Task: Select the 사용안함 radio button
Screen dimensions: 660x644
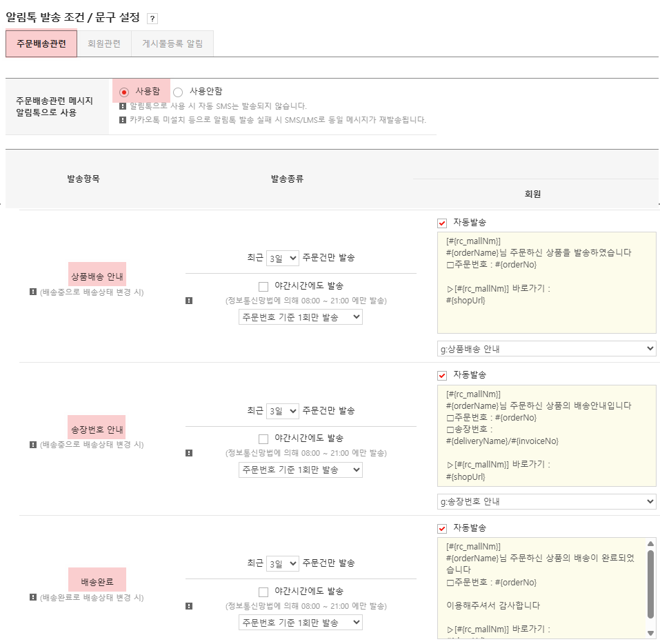Action: pos(178,91)
